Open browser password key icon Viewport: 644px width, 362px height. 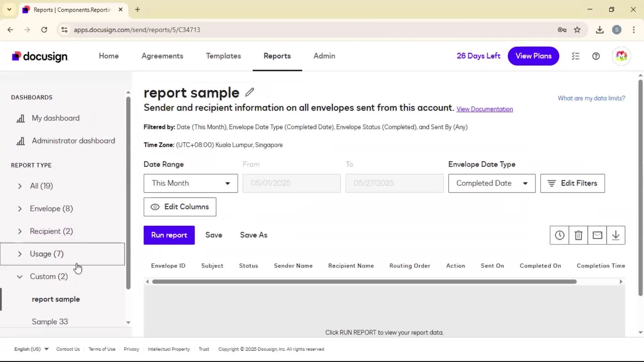pyautogui.click(x=562, y=30)
